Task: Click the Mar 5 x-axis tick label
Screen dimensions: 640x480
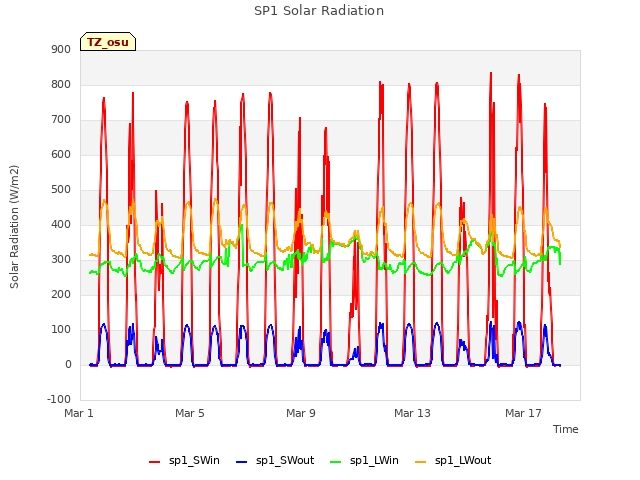Action: [x=190, y=413]
